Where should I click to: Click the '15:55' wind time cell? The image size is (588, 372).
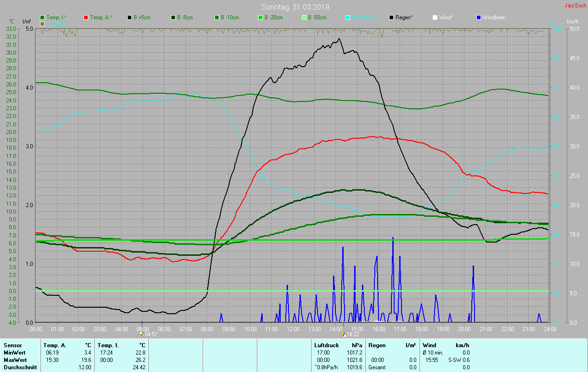431,360
